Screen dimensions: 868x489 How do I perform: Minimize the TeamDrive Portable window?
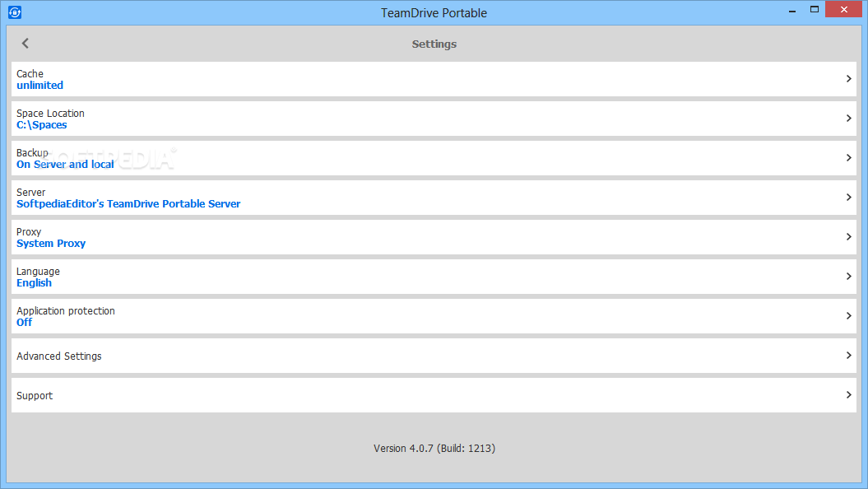[x=792, y=10]
